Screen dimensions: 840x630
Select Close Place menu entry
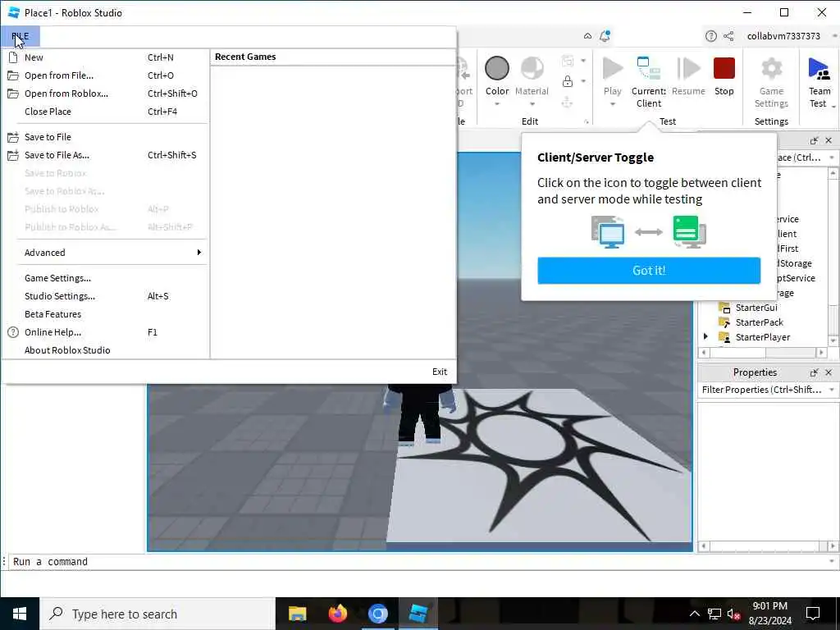pos(106,112)
